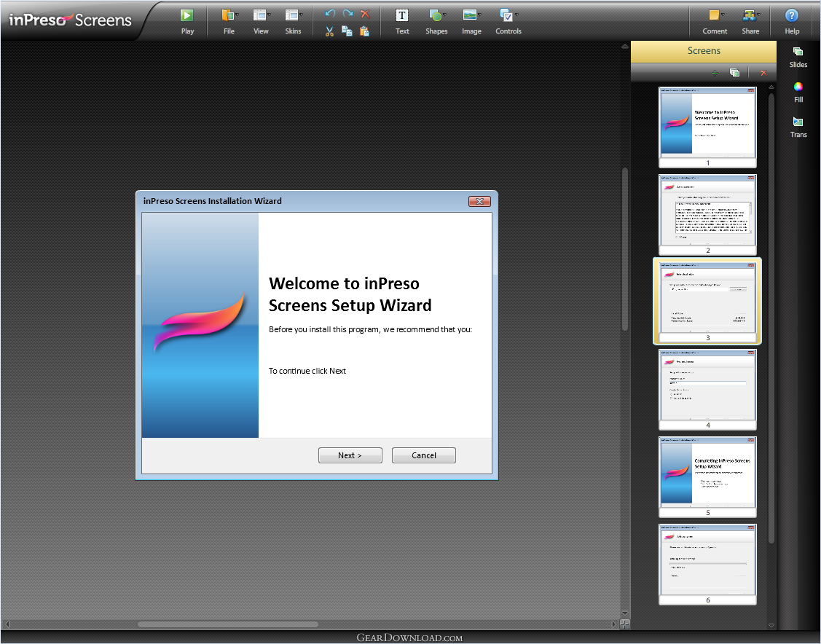Image resolution: width=821 pixels, height=644 pixels.
Task: Add a new screen with the green plus
Action: [x=715, y=73]
